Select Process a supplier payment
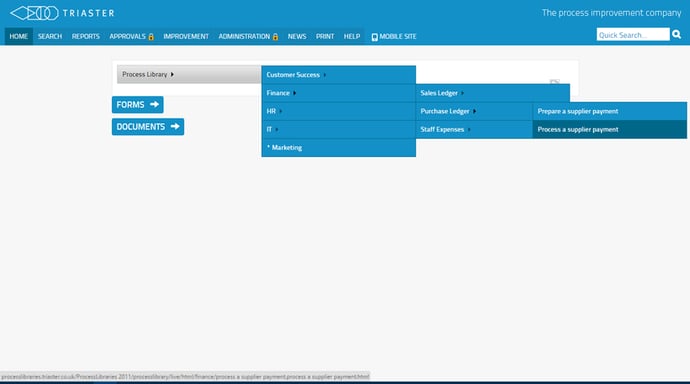The height and width of the screenshot is (384, 690). click(609, 129)
